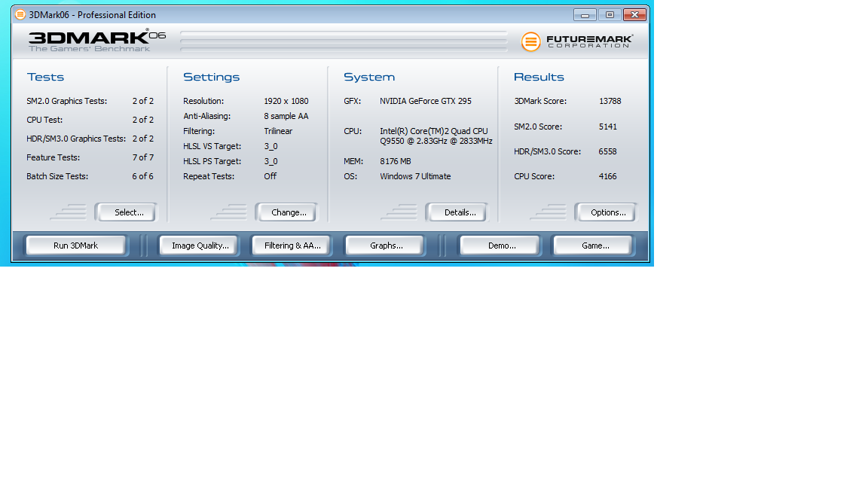Click the SM2.0 Score value 5141
Image resolution: width=868 pixels, height=488 pixels.
pyautogui.click(x=608, y=127)
